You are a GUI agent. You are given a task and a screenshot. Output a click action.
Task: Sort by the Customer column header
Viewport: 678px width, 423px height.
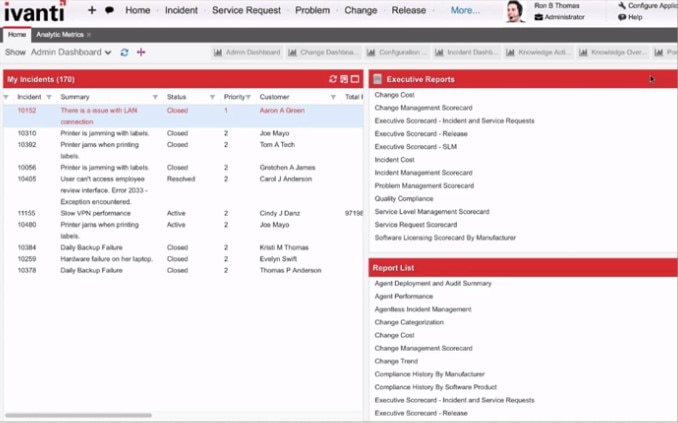click(x=274, y=97)
